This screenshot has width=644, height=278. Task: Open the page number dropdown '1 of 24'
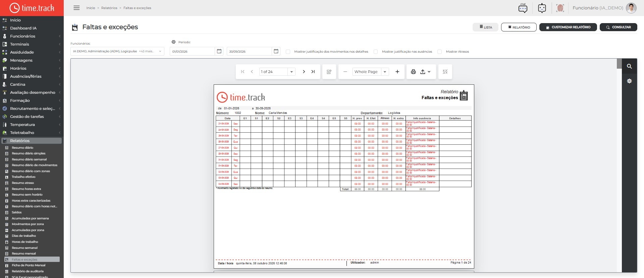pyautogui.click(x=291, y=72)
